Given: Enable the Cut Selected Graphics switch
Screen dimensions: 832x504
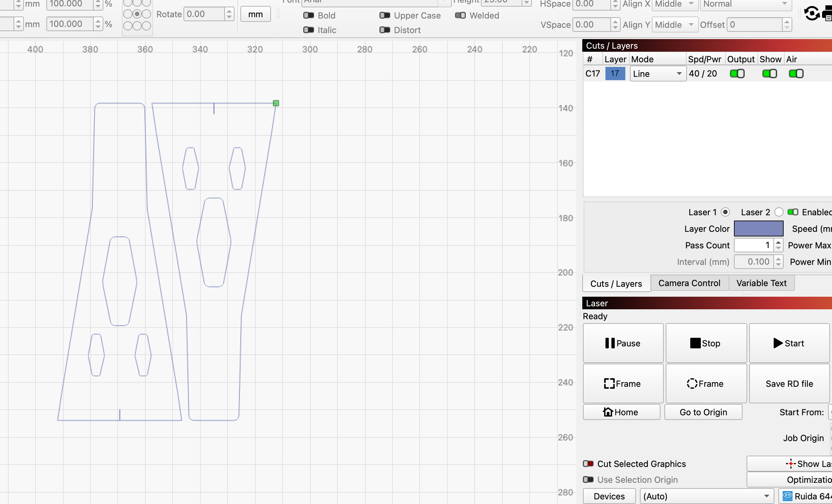Looking at the screenshot, I should [588, 464].
